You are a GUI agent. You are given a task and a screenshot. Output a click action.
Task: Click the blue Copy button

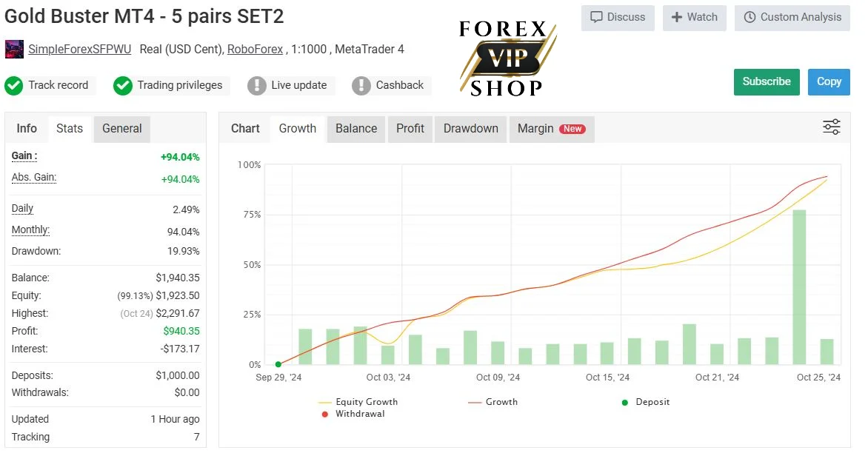click(829, 82)
